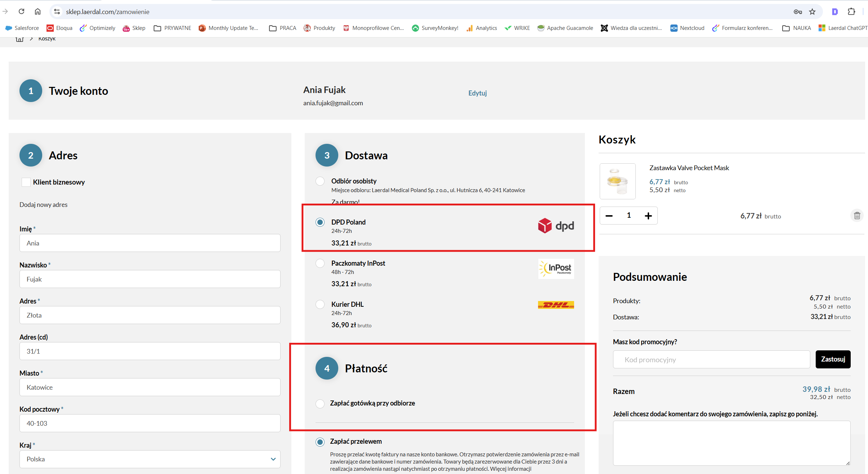Select Kurier DHL delivery radio button
Viewport: 868px width, 474px height.
point(320,304)
